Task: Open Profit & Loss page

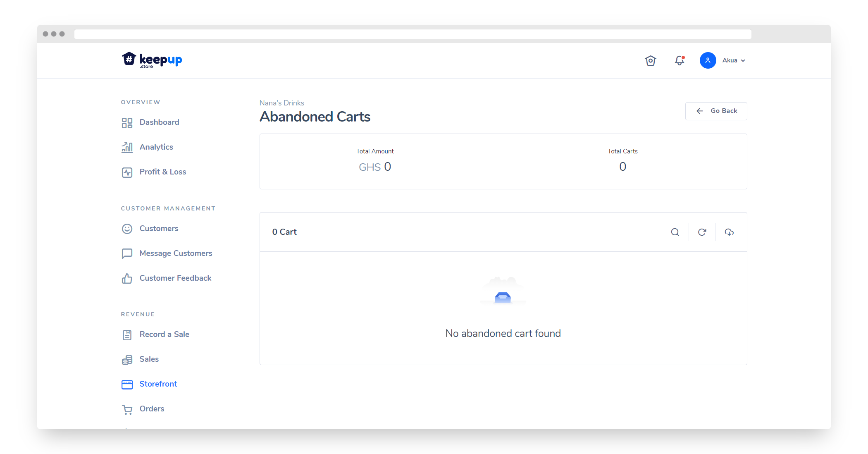Action: (162, 172)
